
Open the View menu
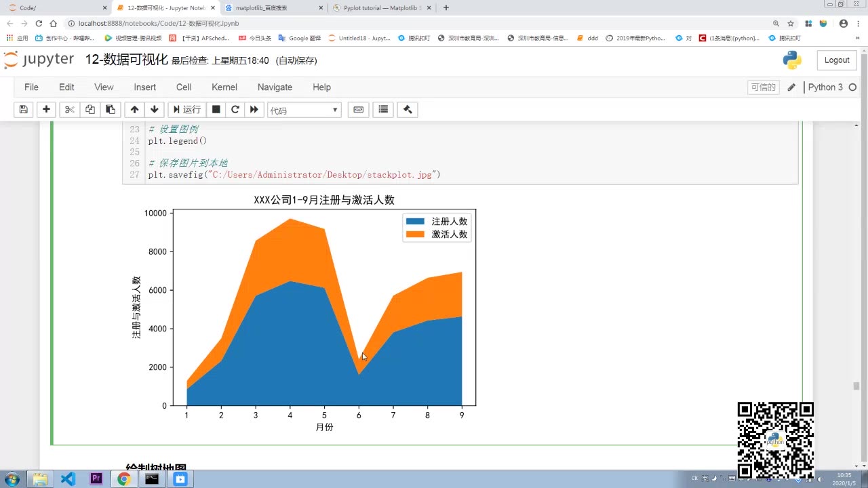coord(104,87)
